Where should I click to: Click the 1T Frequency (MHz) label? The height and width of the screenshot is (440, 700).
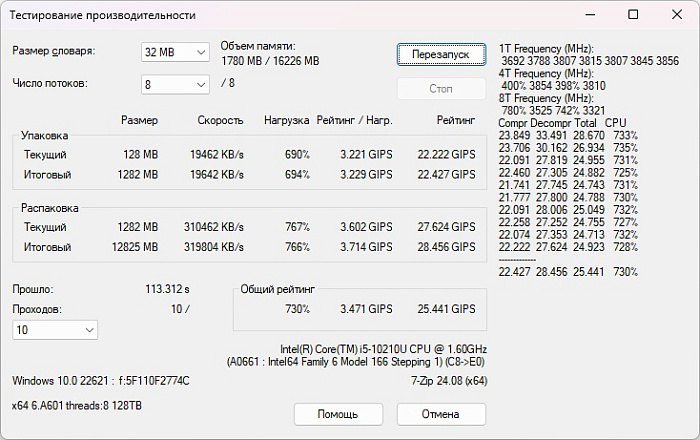coord(546,49)
